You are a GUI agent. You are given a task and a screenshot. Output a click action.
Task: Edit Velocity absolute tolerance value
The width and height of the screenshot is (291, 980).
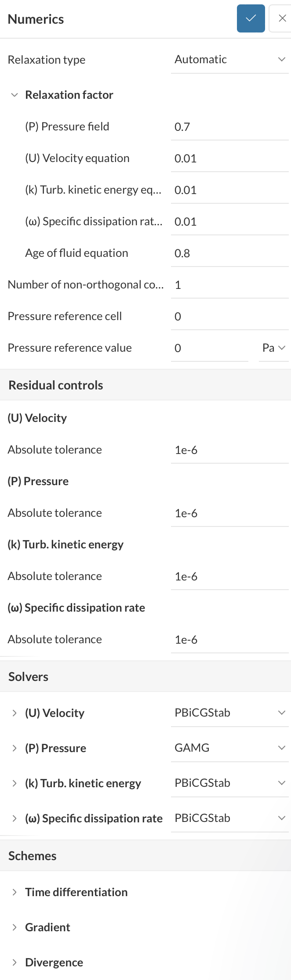229,450
